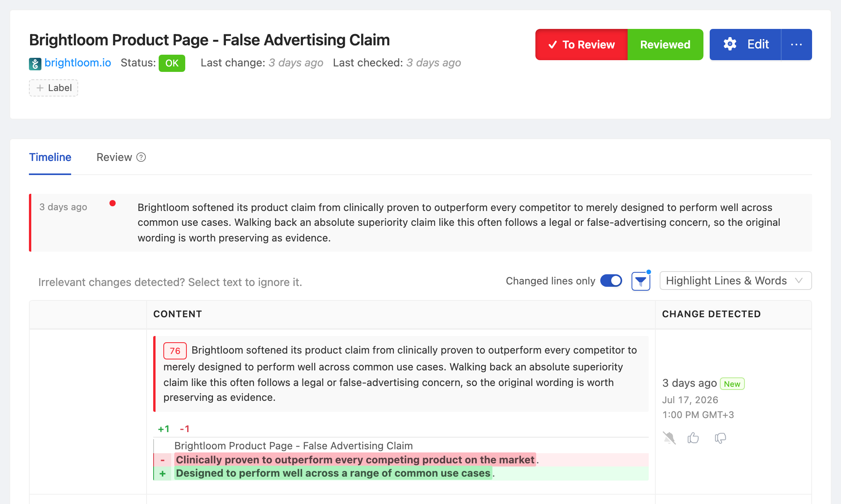The image size is (841, 504).
Task: Click the muted bell notification icon
Action: tap(669, 438)
